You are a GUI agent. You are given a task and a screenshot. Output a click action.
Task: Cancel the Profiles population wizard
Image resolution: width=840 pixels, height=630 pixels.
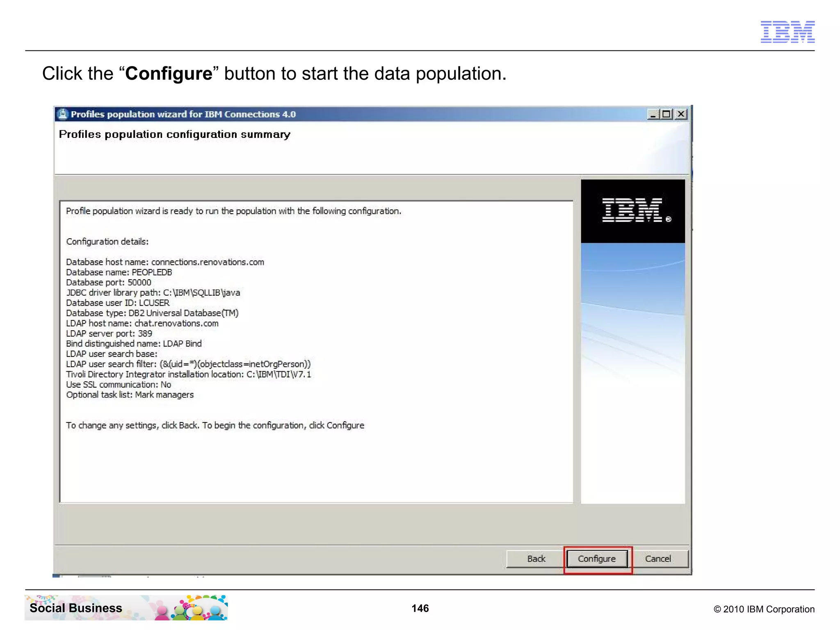[658, 559]
